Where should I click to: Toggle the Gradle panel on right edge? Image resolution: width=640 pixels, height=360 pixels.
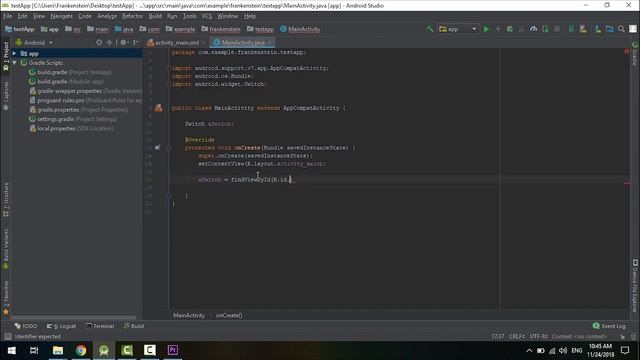(635, 53)
